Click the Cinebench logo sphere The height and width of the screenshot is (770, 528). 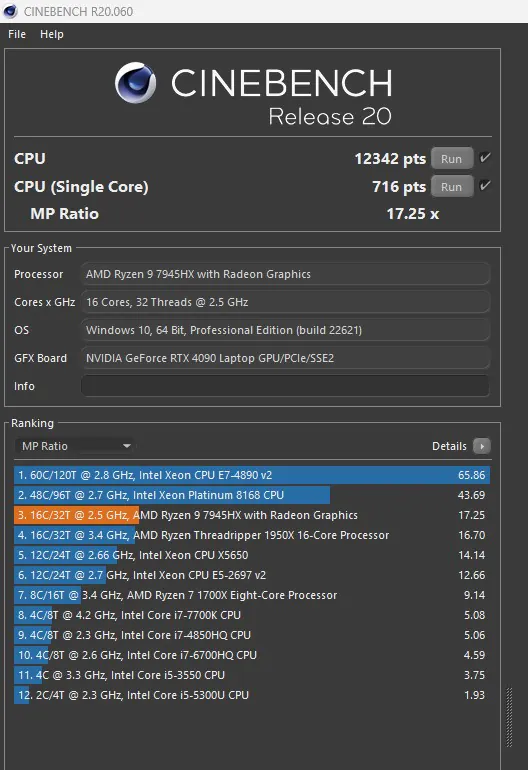[135, 83]
